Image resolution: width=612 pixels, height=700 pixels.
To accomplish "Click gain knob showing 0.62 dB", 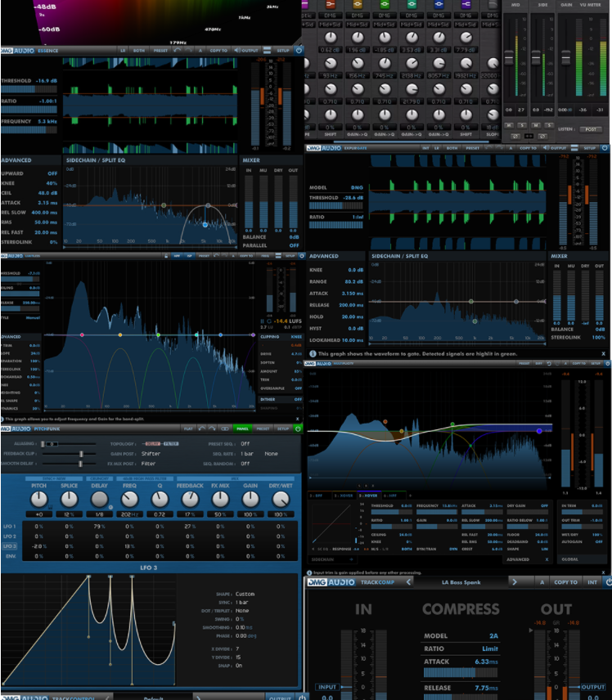I will (x=331, y=38).
